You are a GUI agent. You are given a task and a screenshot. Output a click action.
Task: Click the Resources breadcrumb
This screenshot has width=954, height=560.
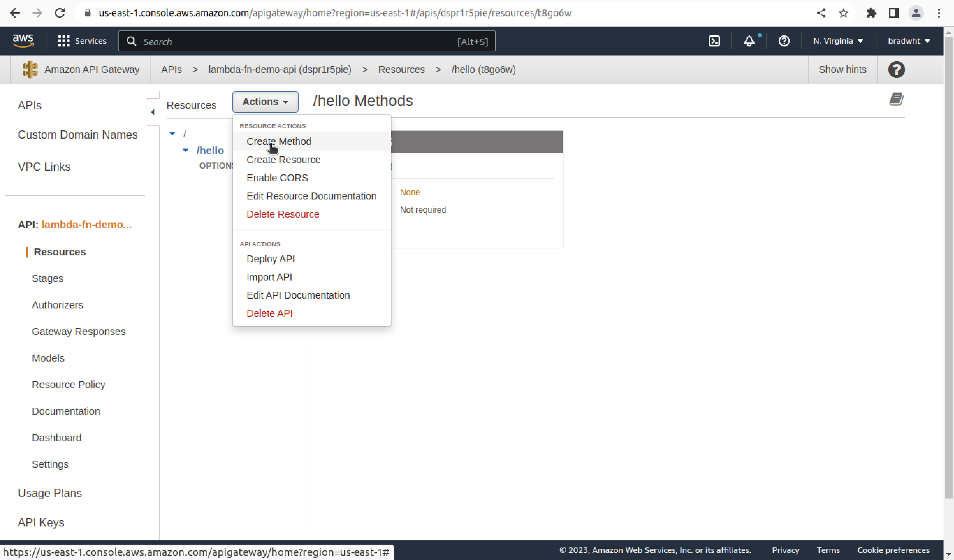pos(401,70)
